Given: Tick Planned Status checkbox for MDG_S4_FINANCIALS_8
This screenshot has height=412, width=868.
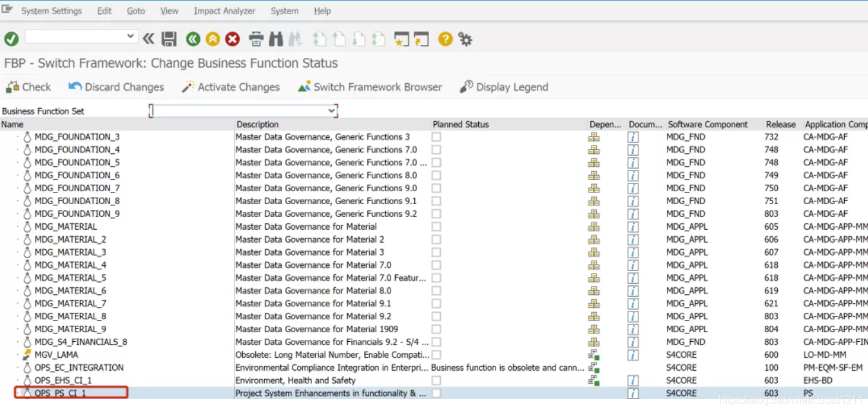Looking at the screenshot, I should coord(436,342).
